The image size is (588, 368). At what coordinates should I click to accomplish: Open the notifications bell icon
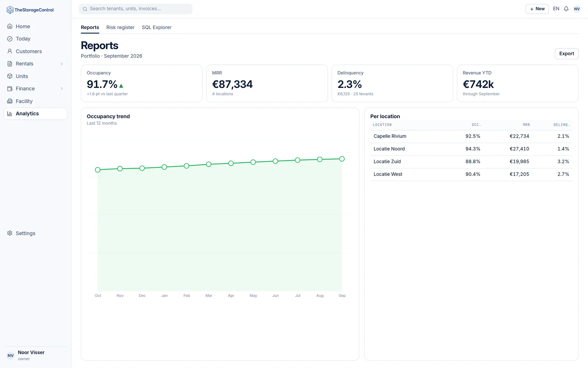[x=566, y=9]
